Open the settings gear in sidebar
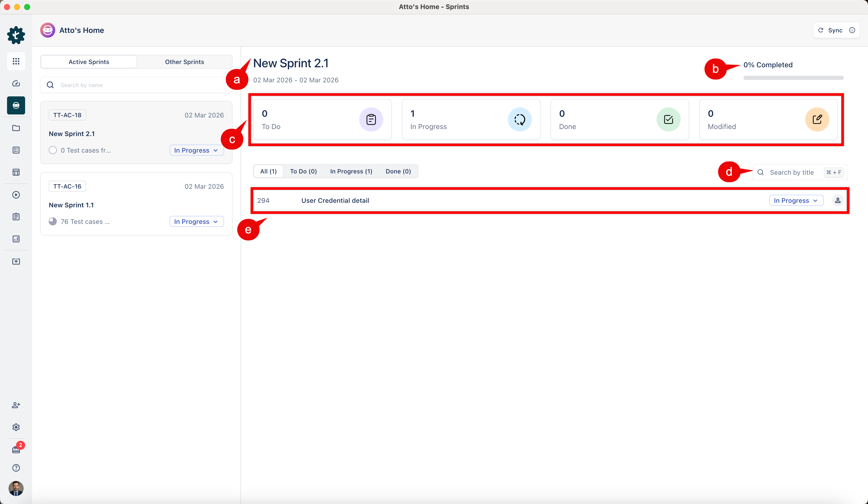 pyautogui.click(x=16, y=427)
